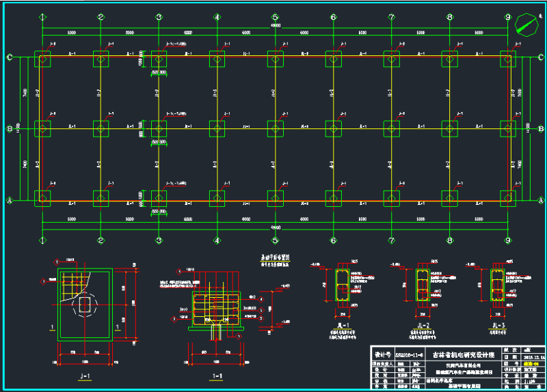Viewport: 547px width, 392px height.
Task: Select axis bubble A on the left side
Action: pyautogui.click(x=9, y=200)
